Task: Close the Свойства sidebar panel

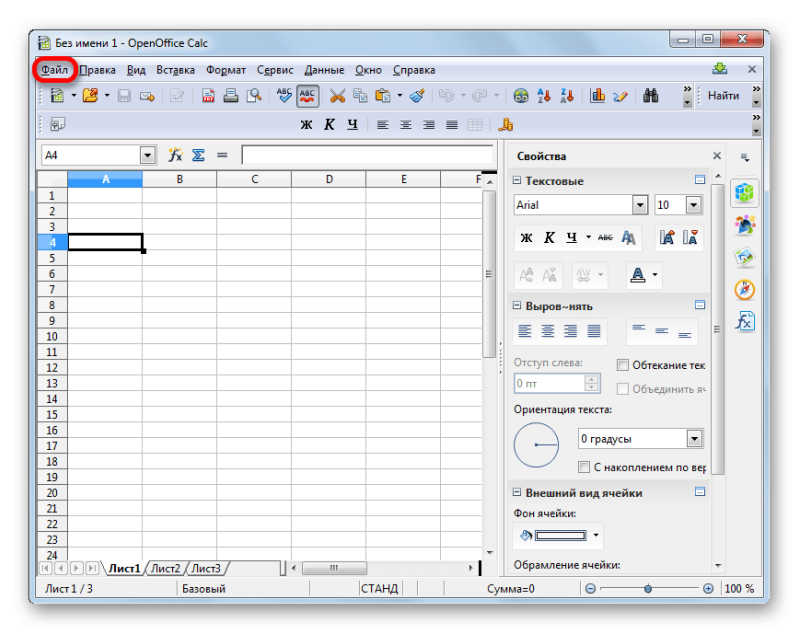Action: pyautogui.click(x=717, y=156)
